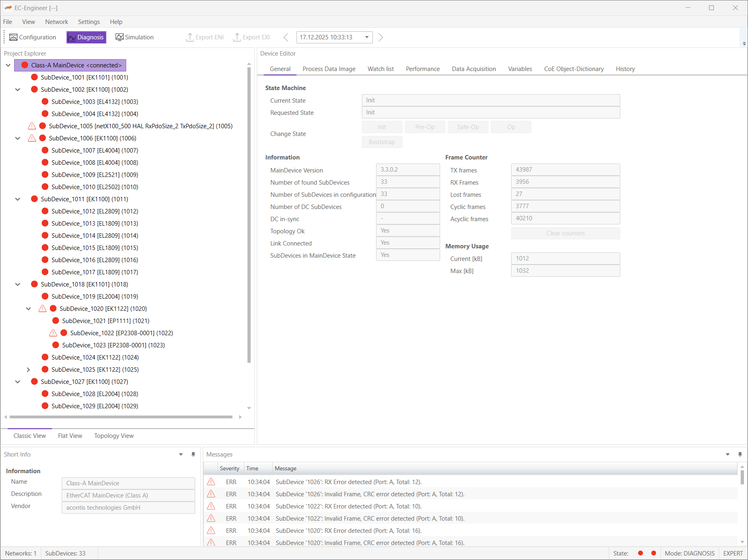Click the red status dot of SubDevice_1001
The image size is (748, 560).
[x=34, y=78]
